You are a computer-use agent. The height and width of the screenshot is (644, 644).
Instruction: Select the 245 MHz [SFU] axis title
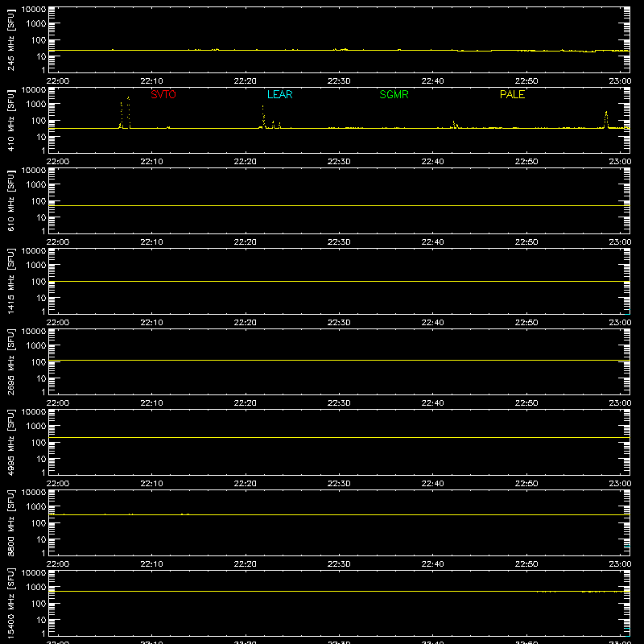click(10, 40)
